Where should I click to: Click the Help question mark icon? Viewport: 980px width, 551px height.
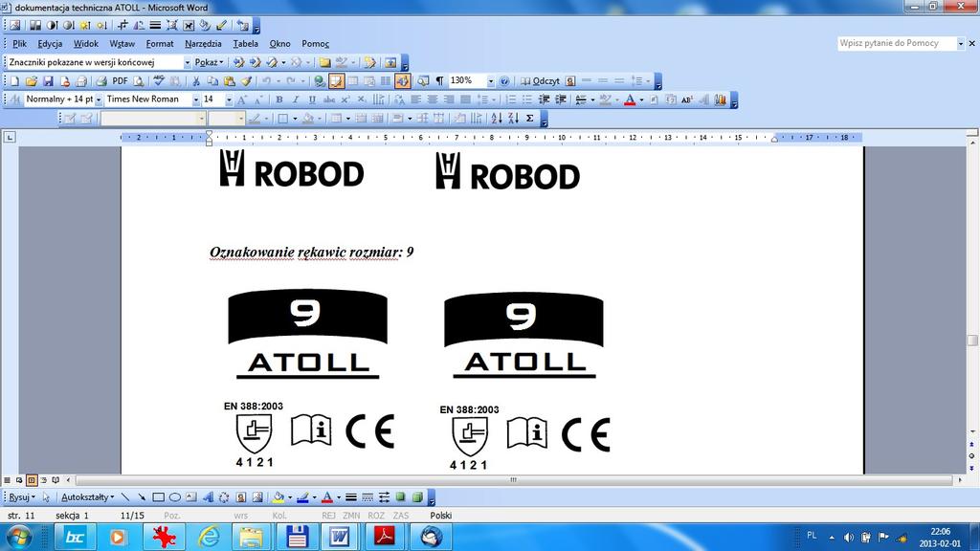coord(504,81)
